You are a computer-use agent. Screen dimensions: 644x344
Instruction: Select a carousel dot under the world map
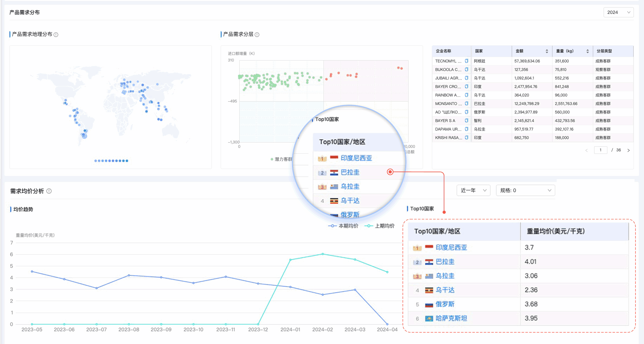pyautogui.click(x=96, y=161)
